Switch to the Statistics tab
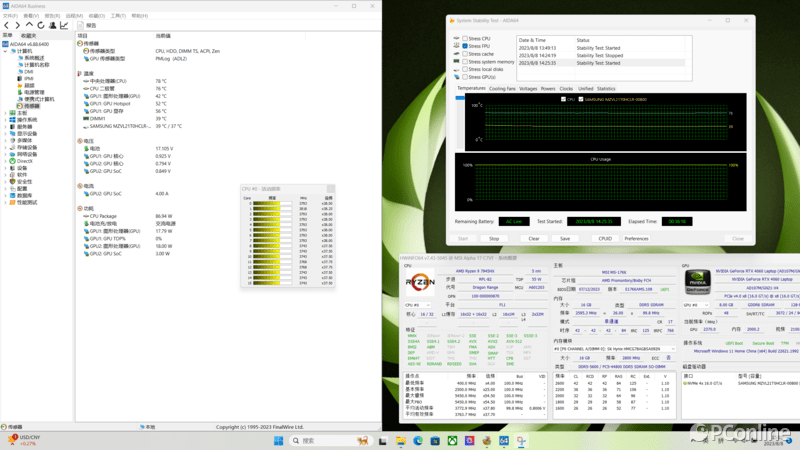The image size is (800, 450). coord(606,89)
